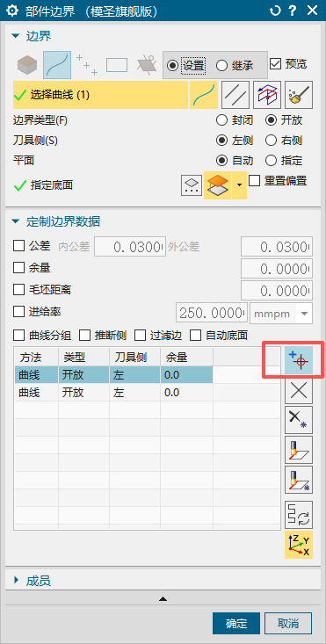Viewport: 326px width, 644px height.
Task: Collapse the 定制边界数据 section
Action: click(56, 221)
